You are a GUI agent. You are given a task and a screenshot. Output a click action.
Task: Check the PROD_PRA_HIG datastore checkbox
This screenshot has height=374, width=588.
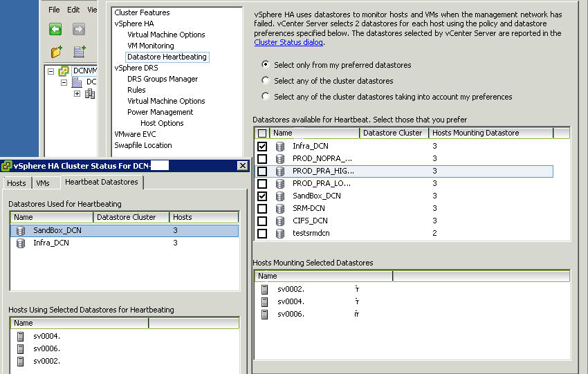pos(262,171)
